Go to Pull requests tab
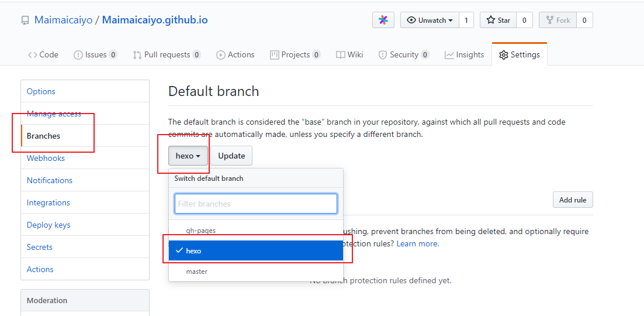The height and width of the screenshot is (316, 644). [167, 55]
